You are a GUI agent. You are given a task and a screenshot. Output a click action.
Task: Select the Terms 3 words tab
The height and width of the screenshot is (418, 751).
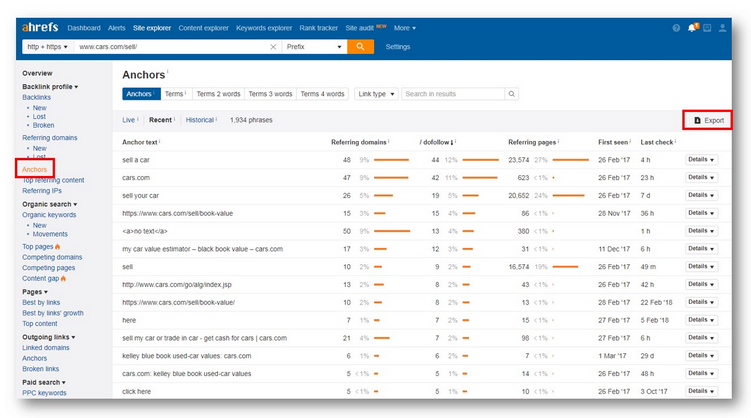click(x=270, y=94)
